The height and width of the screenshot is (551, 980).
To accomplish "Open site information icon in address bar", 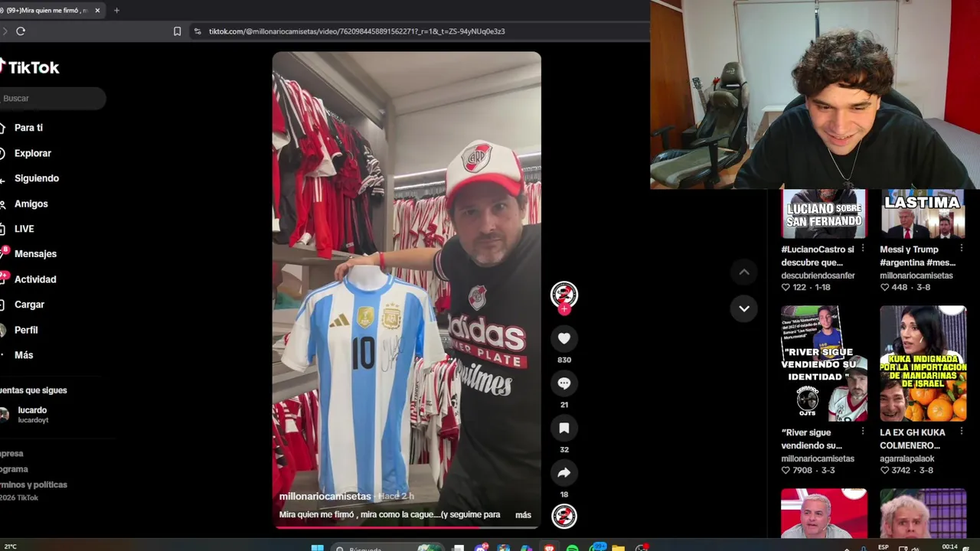I will 198,31.
